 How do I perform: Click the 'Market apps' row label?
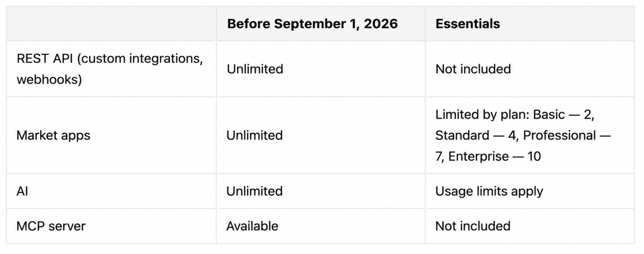pos(53,135)
